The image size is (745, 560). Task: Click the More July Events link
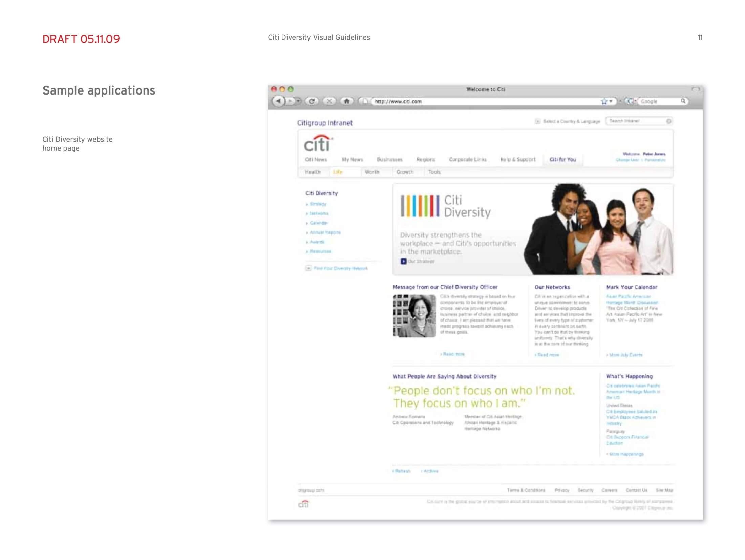(x=624, y=355)
